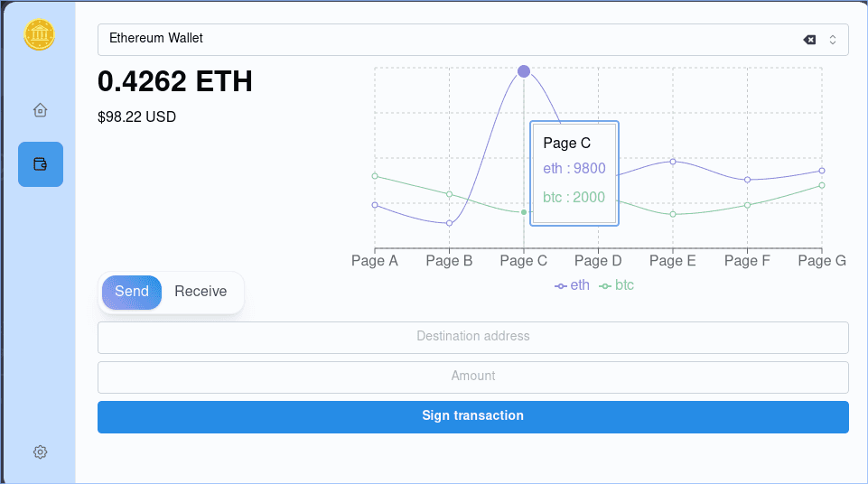The height and width of the screenshot is (484, 868).
Task: Open the Home page in sidebar
Action: coord(40,110)
